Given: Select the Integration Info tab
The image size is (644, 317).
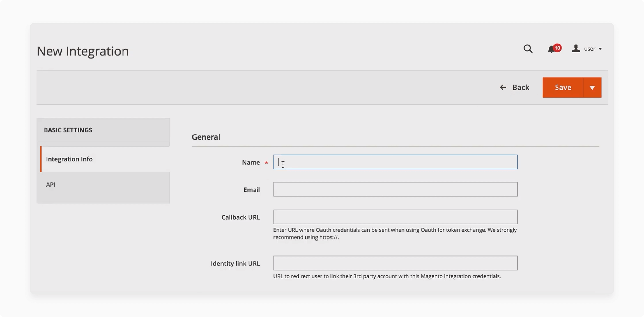Looking at the screenshot, I should tap(105, 159).
